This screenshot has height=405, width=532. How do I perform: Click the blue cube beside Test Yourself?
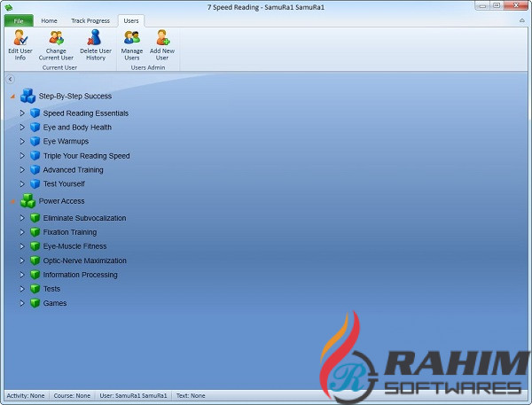[x=35, y=183]
